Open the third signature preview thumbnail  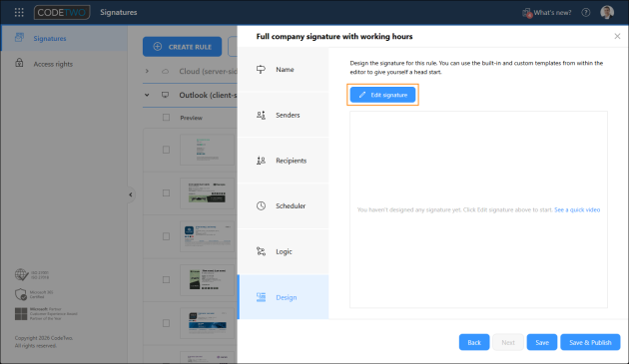[208, 236]
